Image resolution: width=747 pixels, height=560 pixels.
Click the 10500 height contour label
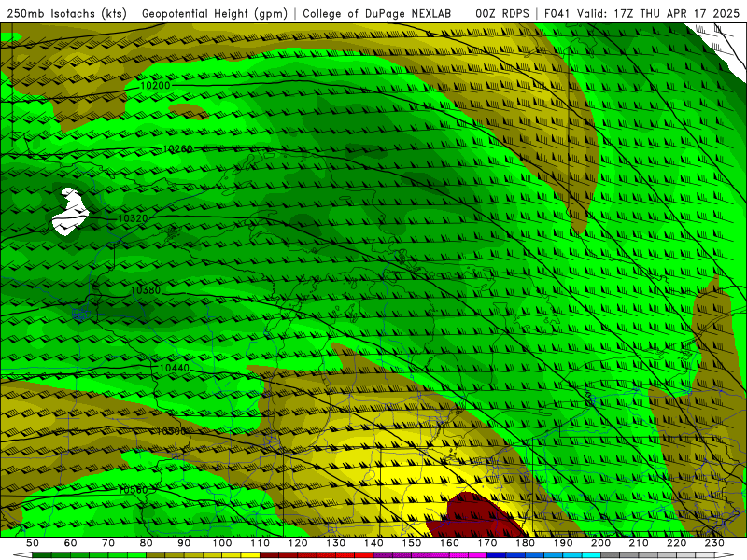[x=171, y=431]
